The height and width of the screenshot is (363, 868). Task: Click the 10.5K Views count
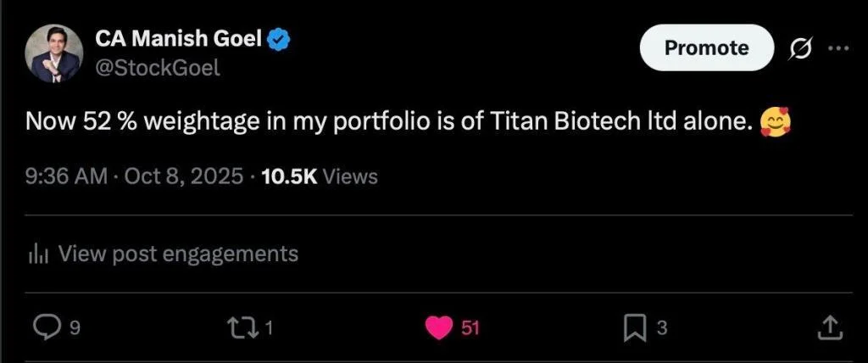pos(320,176)
